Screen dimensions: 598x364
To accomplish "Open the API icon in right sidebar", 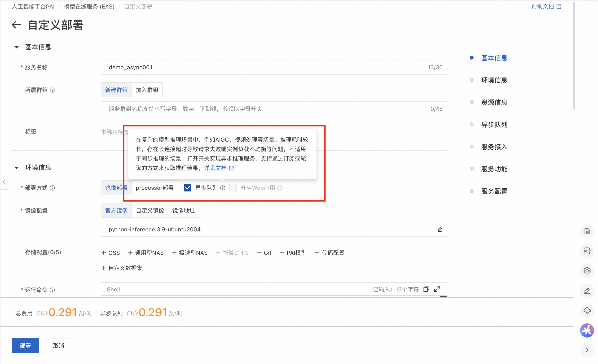I will click(x=587, y=251).
